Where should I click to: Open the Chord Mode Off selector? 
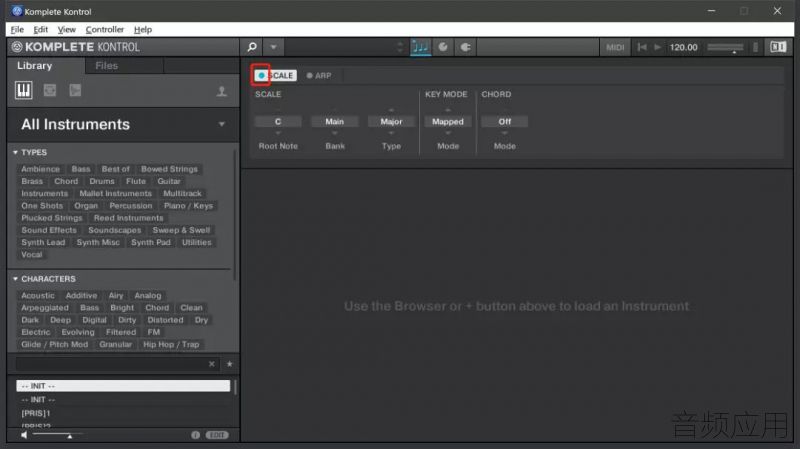[x=505, y=121]
